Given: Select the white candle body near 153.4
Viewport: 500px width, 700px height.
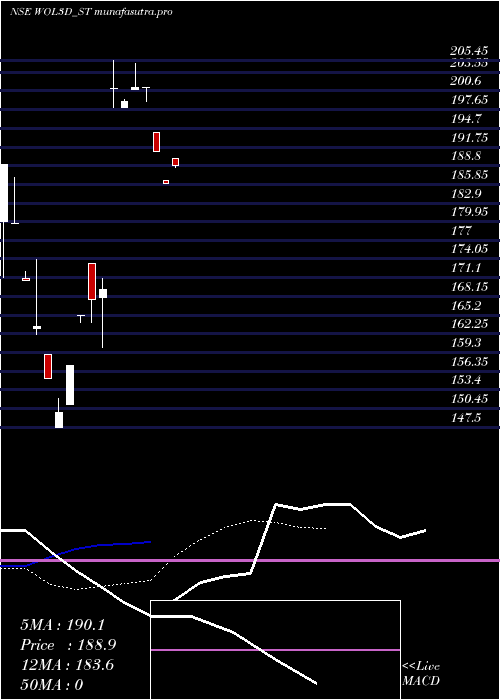Looking at the screenshot, I should pos(70,385).
